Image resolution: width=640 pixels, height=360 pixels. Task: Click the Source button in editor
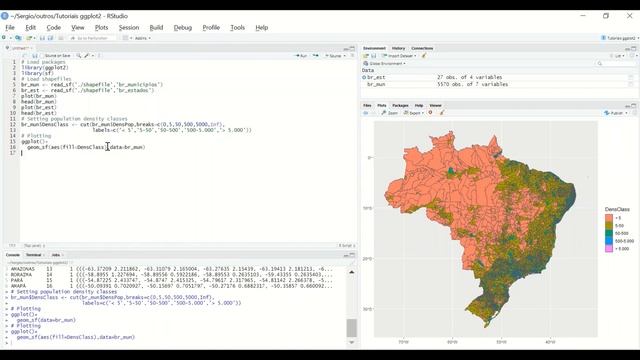[x=333, y=56]
